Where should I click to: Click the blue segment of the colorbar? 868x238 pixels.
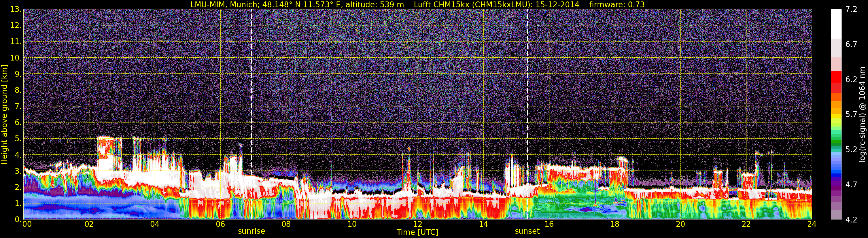coord(836,175)
